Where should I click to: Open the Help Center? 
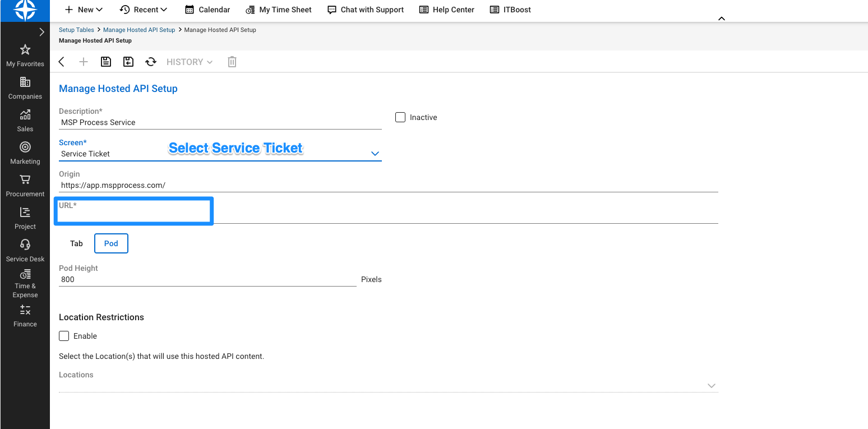pos(447,10)
